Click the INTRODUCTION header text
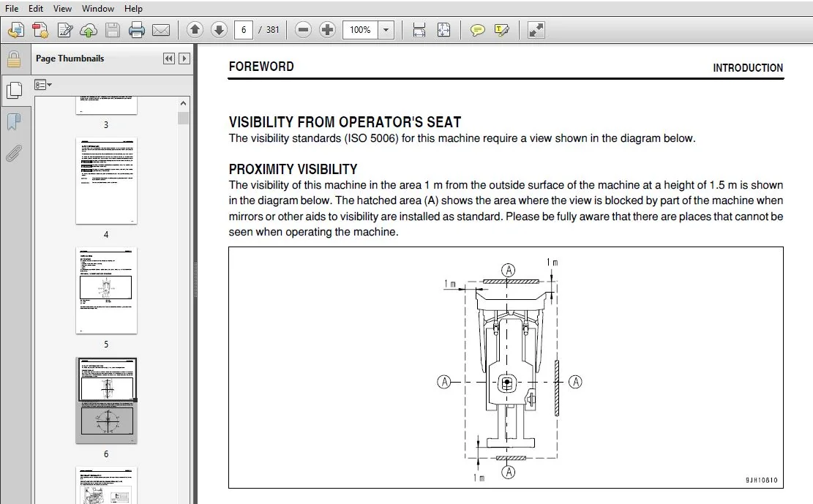Image resolution: width=813 pixels, height=504 pixels. point(748,68)
